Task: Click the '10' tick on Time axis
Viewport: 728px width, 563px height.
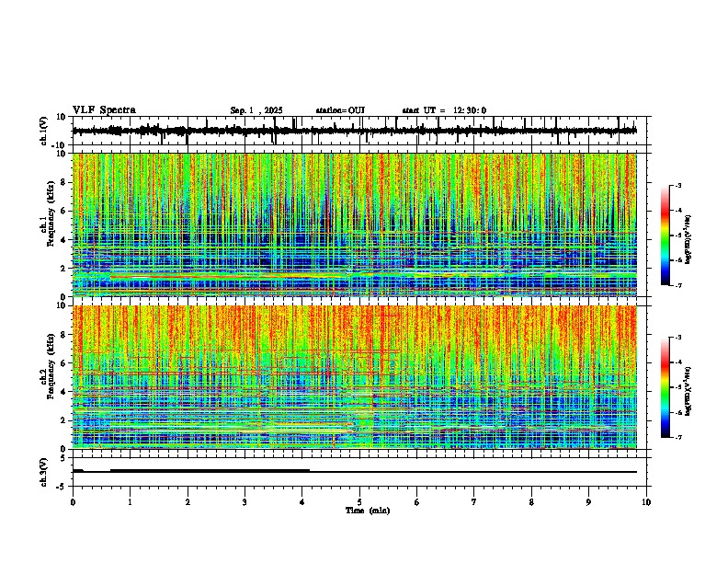Action: 646,502
